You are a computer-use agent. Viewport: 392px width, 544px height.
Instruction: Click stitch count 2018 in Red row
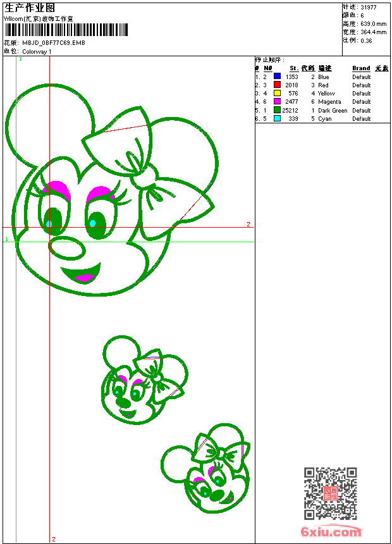pos(291,85)
